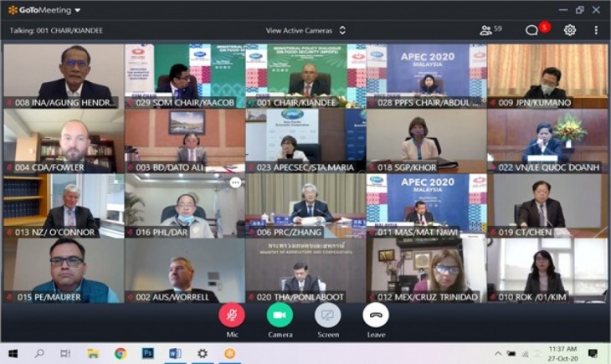
Task: Select the 023 APECSEC/STA.MARIA video tile
Action: pos(305,141)
